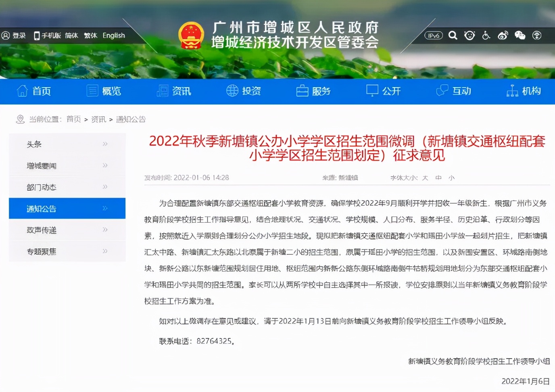Screen dimensions: 555x392
Task: Select the accessibility wheelchair icon
Action: point(486,35)
